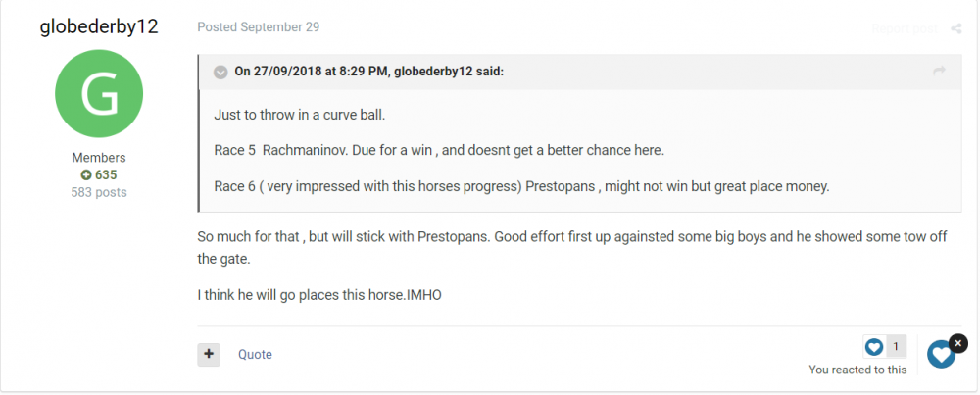The image size is (980, 395).
Task: Click the quoted text starting "Just to throw"
Action: click(x=300, y=115)
